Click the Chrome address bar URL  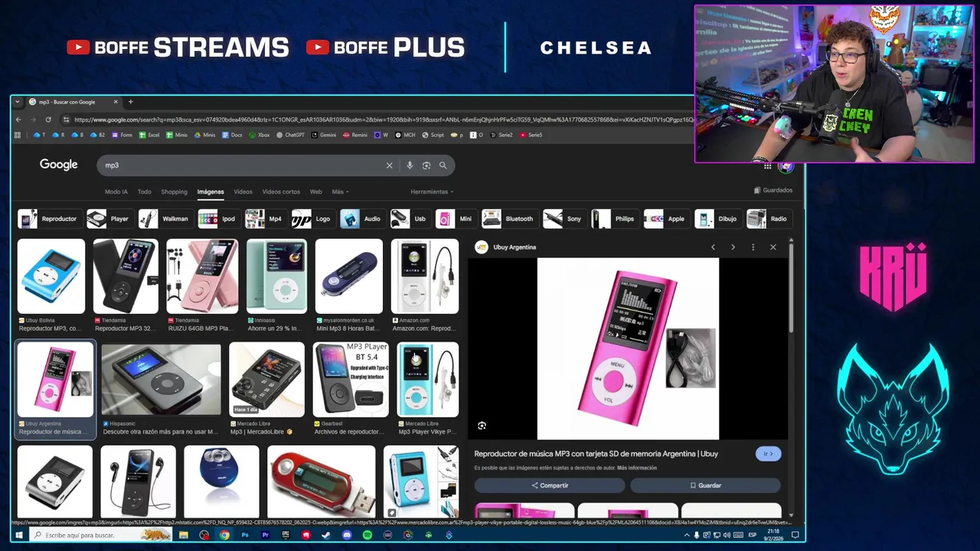[x=383, y=119]
